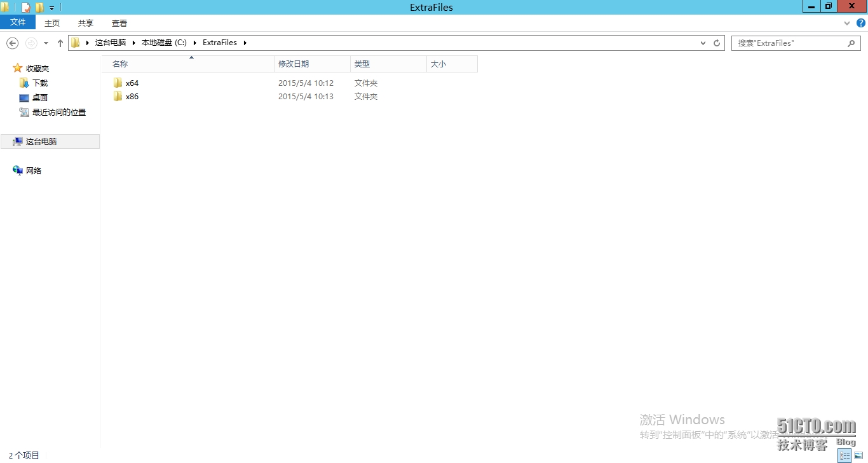Viewport: 868px width, 463px height.
Task: Click the folder icon in the address bar
Action: point(76,43)
